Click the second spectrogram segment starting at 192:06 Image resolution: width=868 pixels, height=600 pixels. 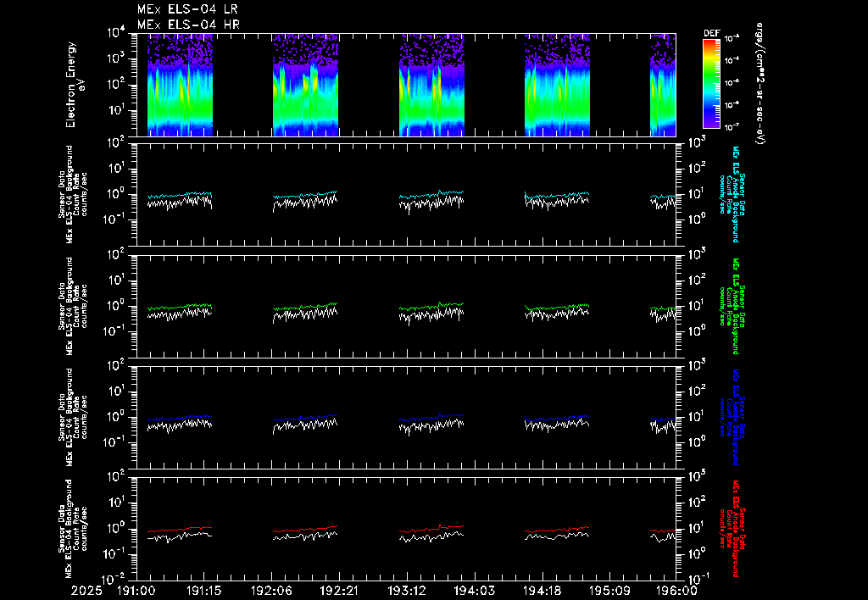coord(305,85)
